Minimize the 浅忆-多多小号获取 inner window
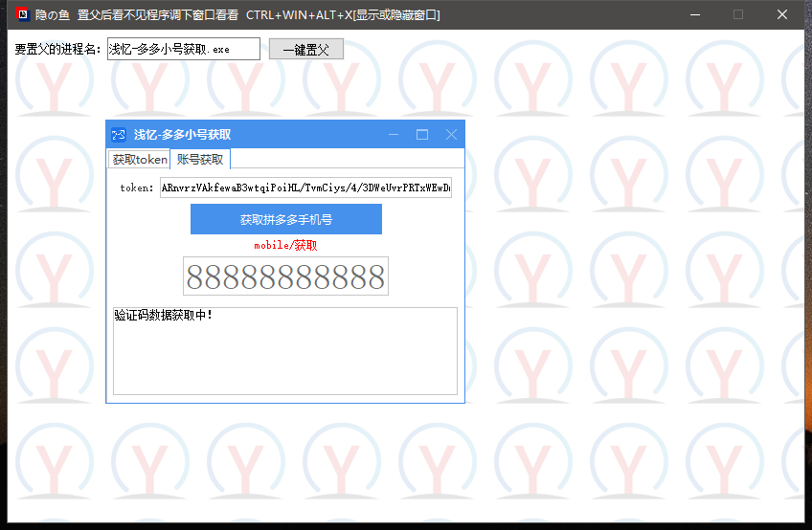This screenshot has height=530, width=812. [394, 135]
